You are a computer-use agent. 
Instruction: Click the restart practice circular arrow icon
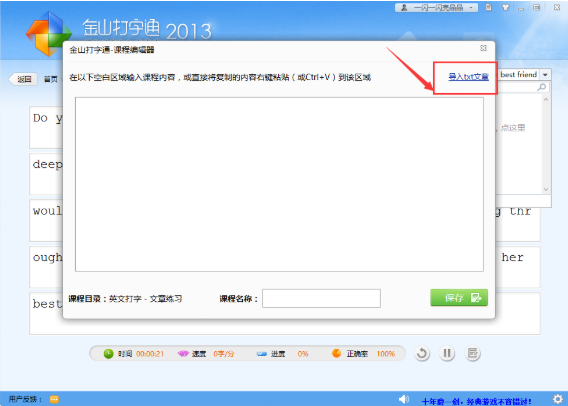point(422,353)
